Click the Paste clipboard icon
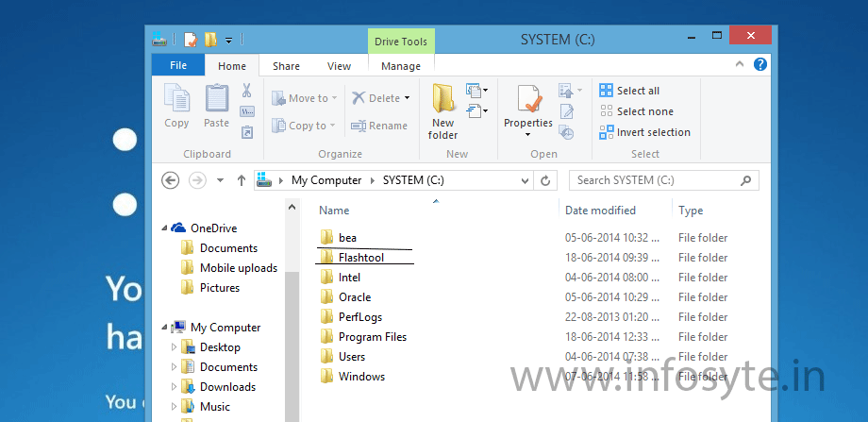Image resolution: width=868 pixels, height=422 pixels. click(x=216, y=98)
